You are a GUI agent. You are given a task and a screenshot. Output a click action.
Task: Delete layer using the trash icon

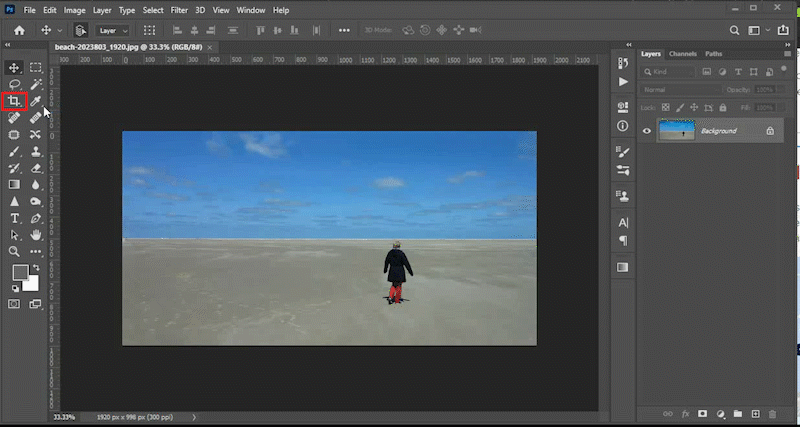[771, 413]
